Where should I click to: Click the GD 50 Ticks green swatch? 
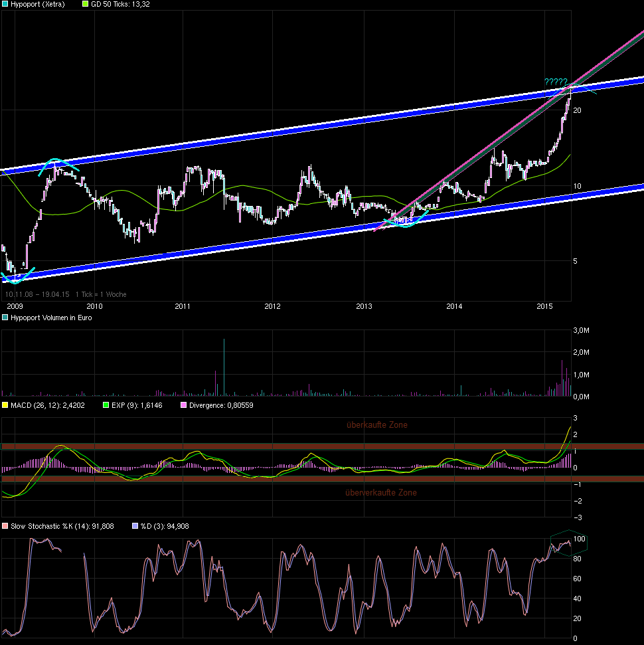85,4
